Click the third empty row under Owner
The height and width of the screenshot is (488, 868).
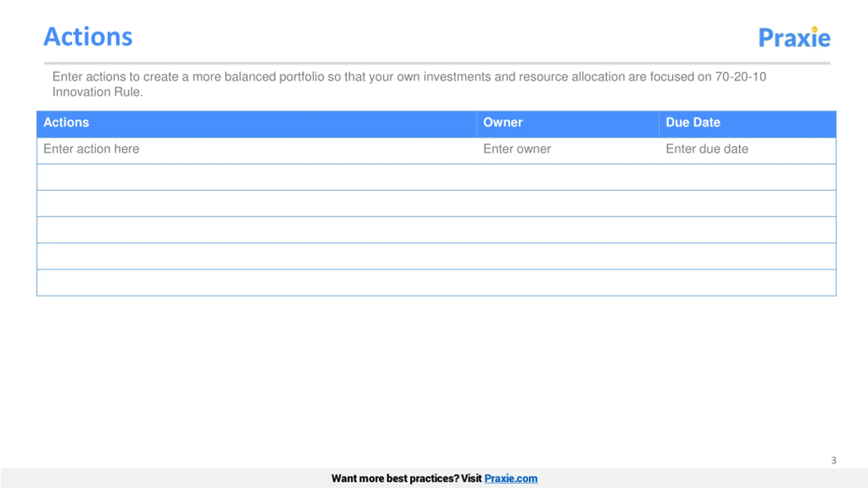568,230
